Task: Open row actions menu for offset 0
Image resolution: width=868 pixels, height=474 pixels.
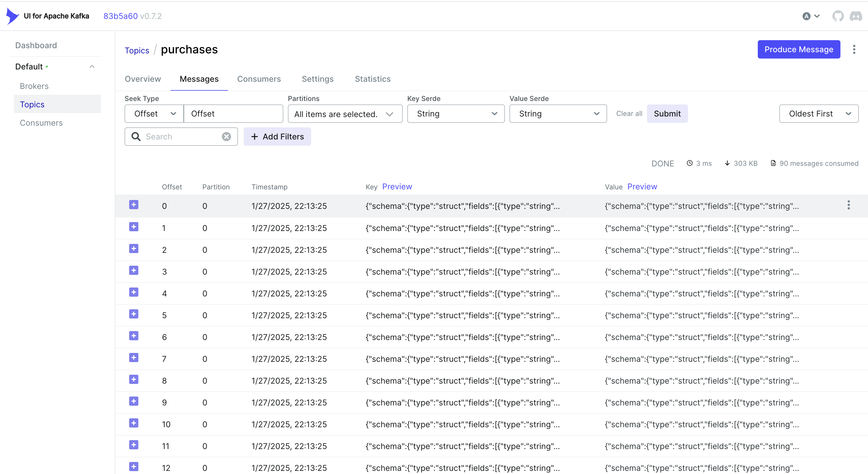Action: pyautogui.click(x=848, y=205)
